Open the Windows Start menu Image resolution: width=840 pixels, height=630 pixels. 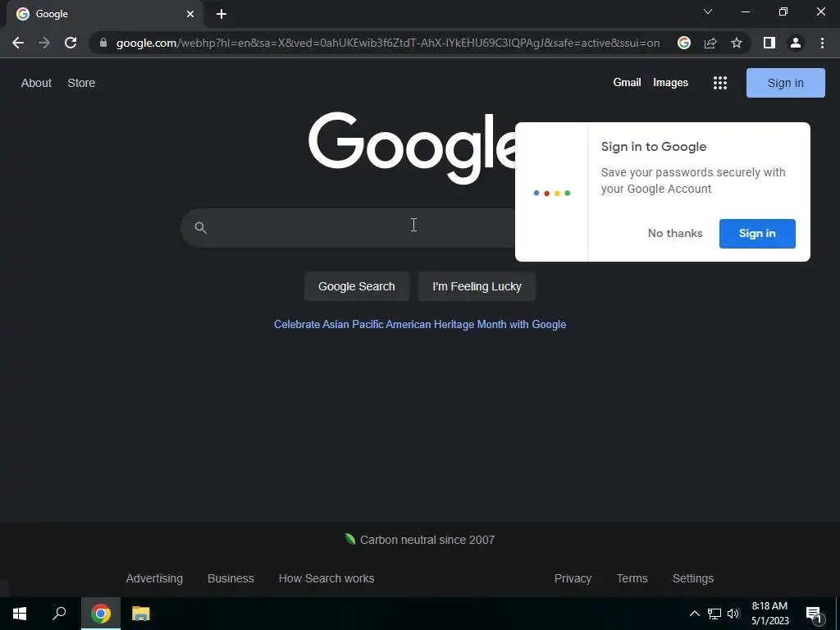click(x=20, y=614)
